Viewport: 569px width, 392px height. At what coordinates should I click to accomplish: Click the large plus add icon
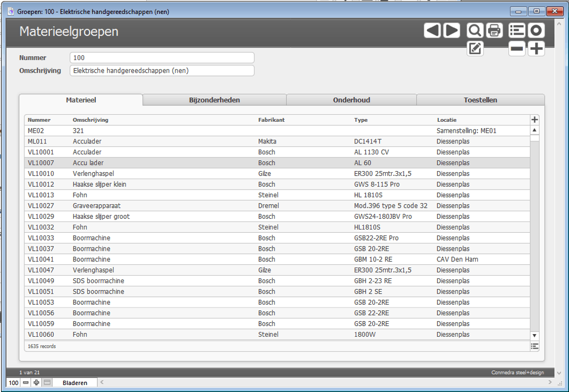coord(536,49)
